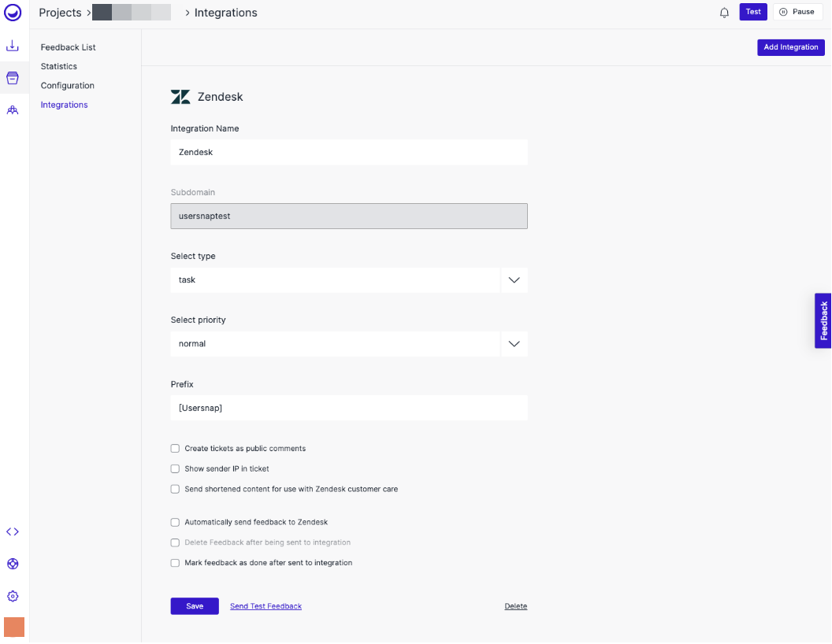The width and height of the screenshot is (832, 644).
Task: Open the settings gear icon in sidebar
Action: click(x=13, y=596)
